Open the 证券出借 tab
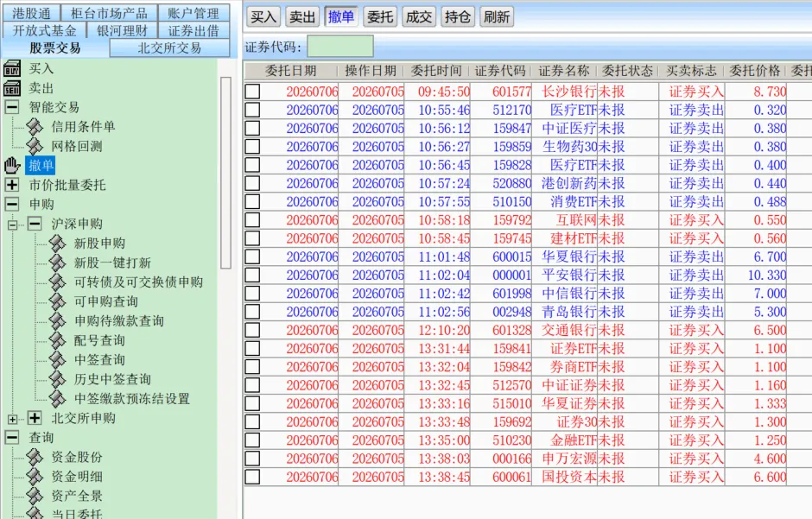Viewport: 812px width, 519px height. 193,30
